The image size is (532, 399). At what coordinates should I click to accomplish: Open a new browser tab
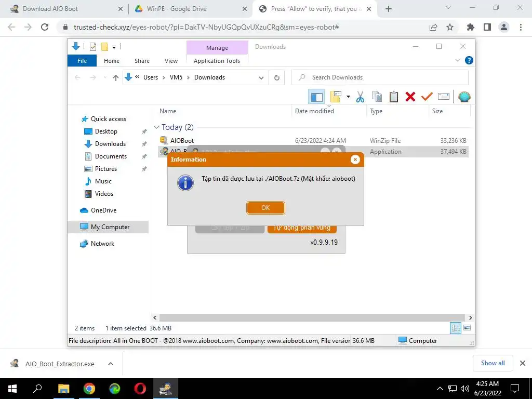(389, 9)
